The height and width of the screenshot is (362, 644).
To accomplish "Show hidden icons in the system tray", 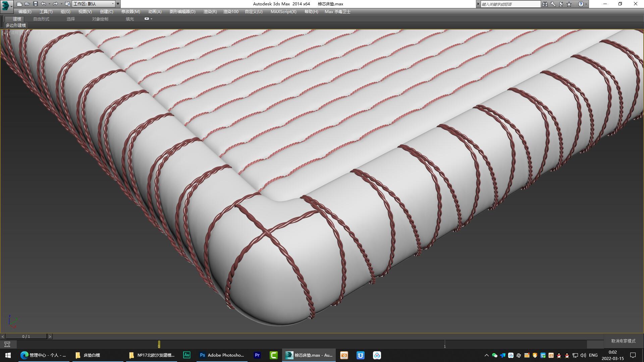I will coord(486,355).
